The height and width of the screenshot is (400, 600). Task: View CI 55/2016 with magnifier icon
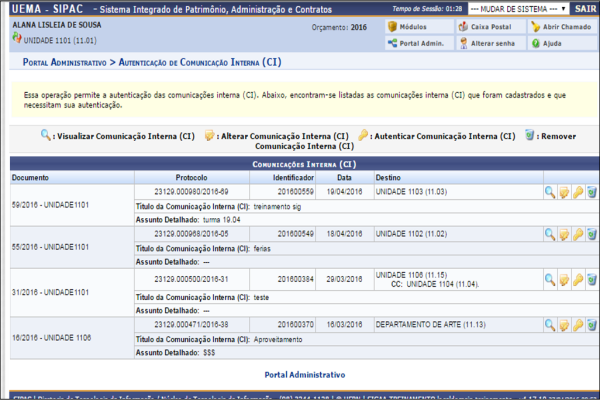coord(550,234)
